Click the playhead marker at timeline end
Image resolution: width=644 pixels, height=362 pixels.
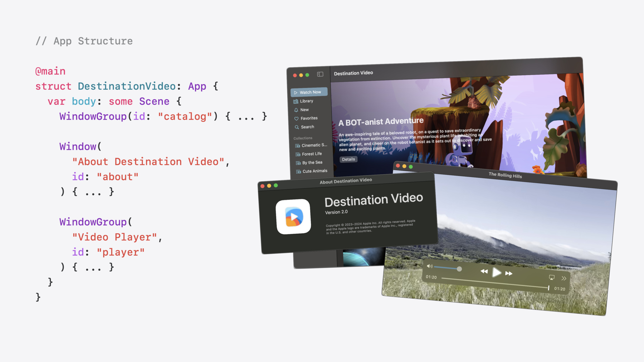(x=548, y=288)
